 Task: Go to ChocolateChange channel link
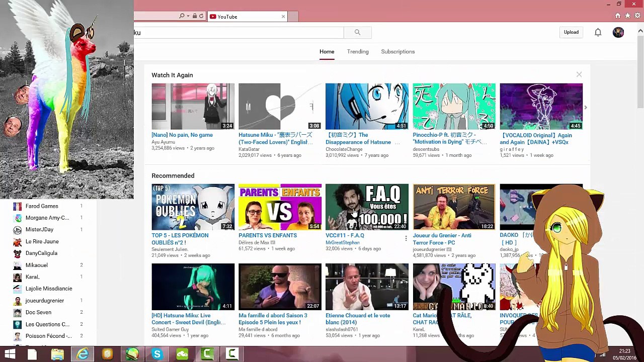344,149
